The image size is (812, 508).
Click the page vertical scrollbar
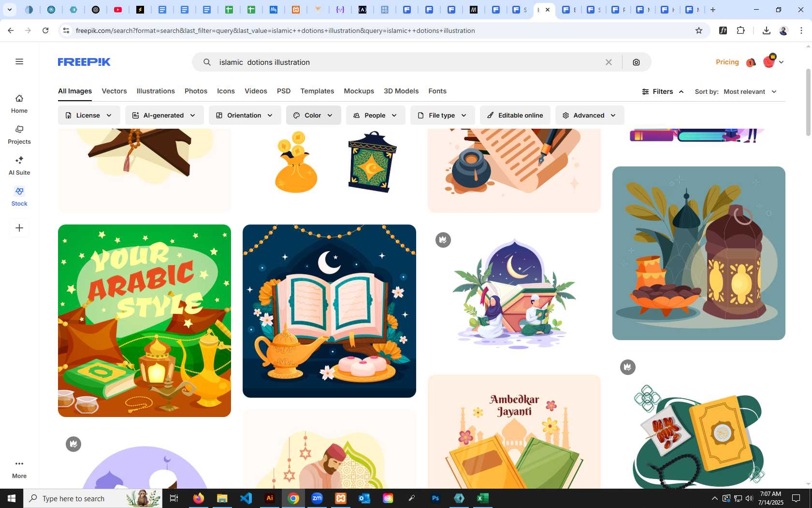coord(808,103)
